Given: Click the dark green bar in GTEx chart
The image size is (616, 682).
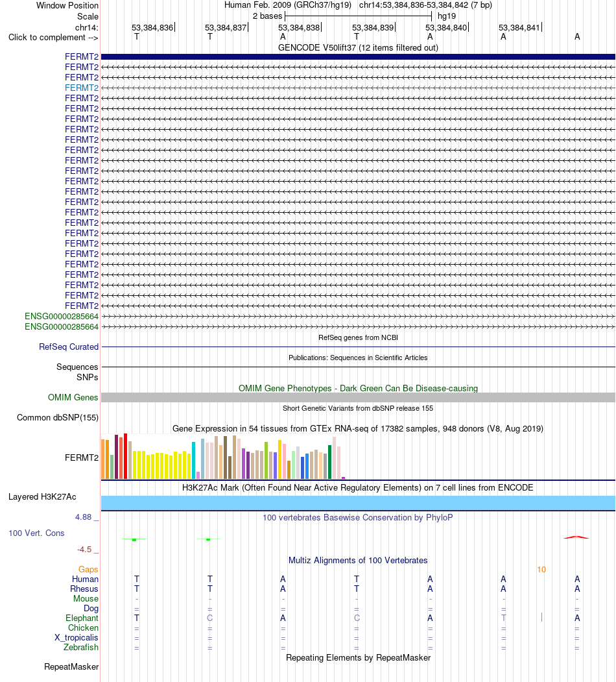Looking at the screenshot, I should tap(329, 462).
